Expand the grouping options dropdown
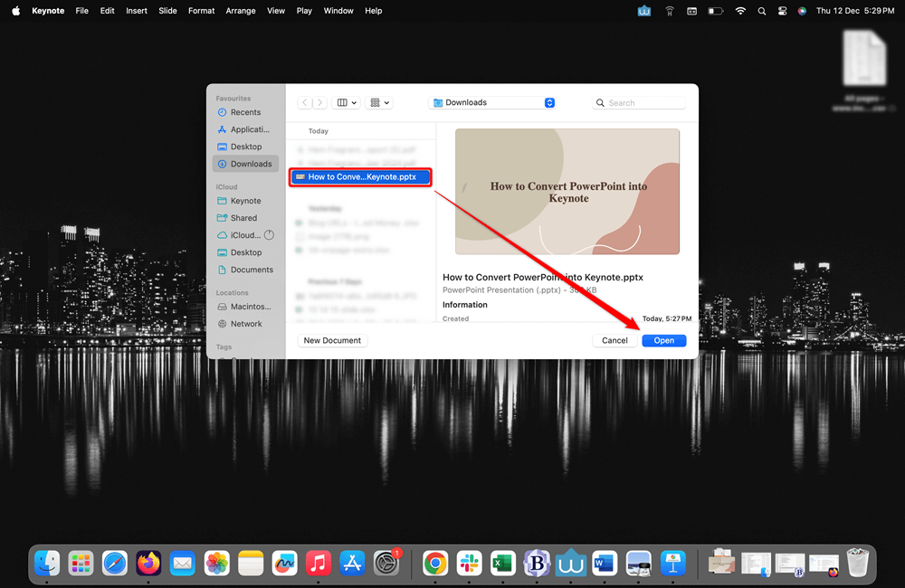905x588 pixels. click(378, 102)
